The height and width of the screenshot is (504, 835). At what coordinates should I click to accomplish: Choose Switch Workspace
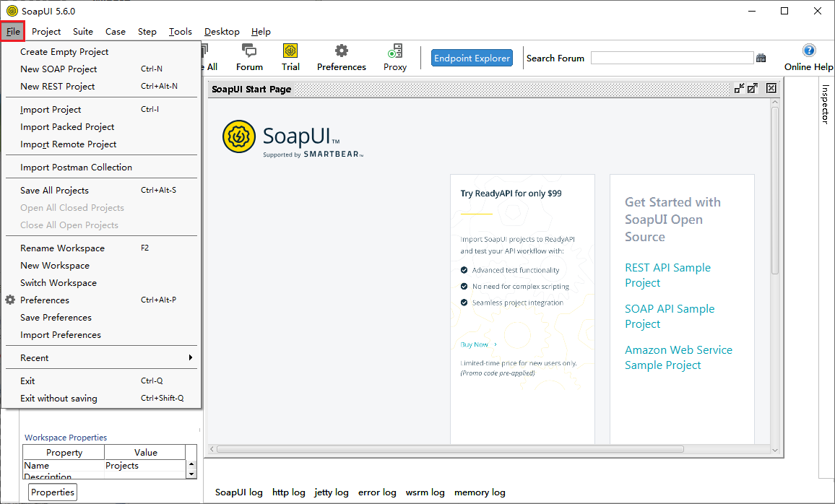tap(101, 282)
